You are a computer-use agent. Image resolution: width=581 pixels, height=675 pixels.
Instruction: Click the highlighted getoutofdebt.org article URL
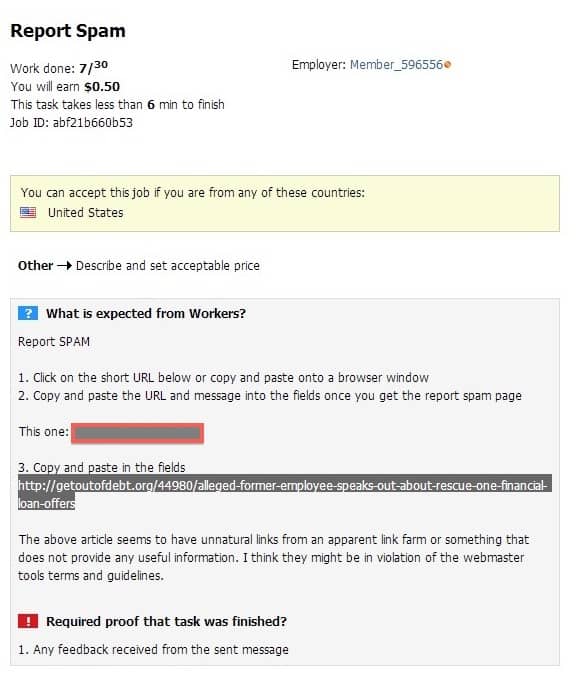(284, 494)
